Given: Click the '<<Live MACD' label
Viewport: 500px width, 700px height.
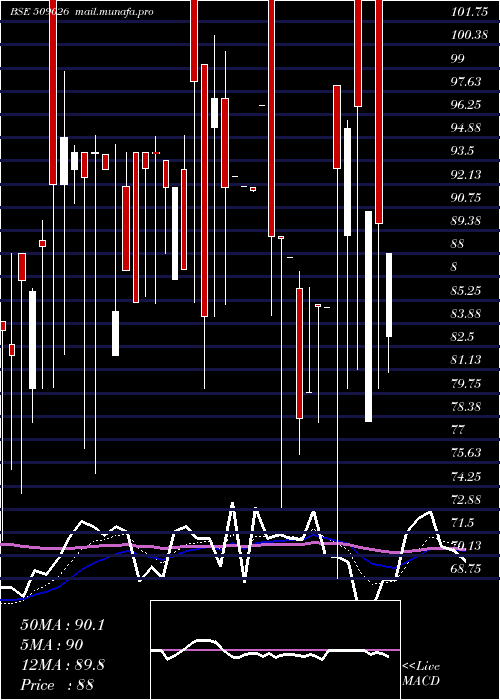Looking at the screenshot, I should pyautogui.click(x=421, y=673).
